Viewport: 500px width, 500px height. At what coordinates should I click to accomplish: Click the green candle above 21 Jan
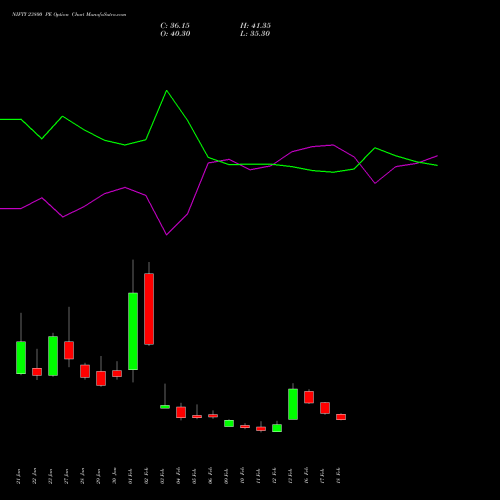[x=21, y=358]
